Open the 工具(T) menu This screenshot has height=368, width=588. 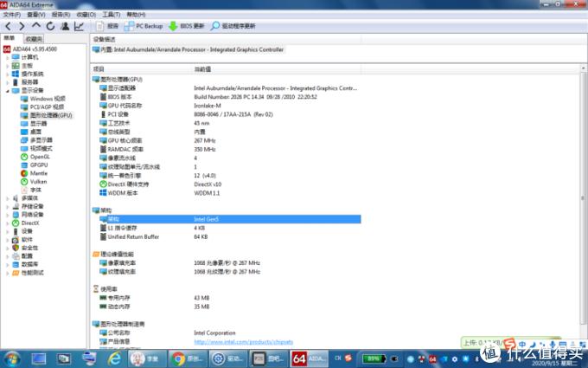point(111,14)
